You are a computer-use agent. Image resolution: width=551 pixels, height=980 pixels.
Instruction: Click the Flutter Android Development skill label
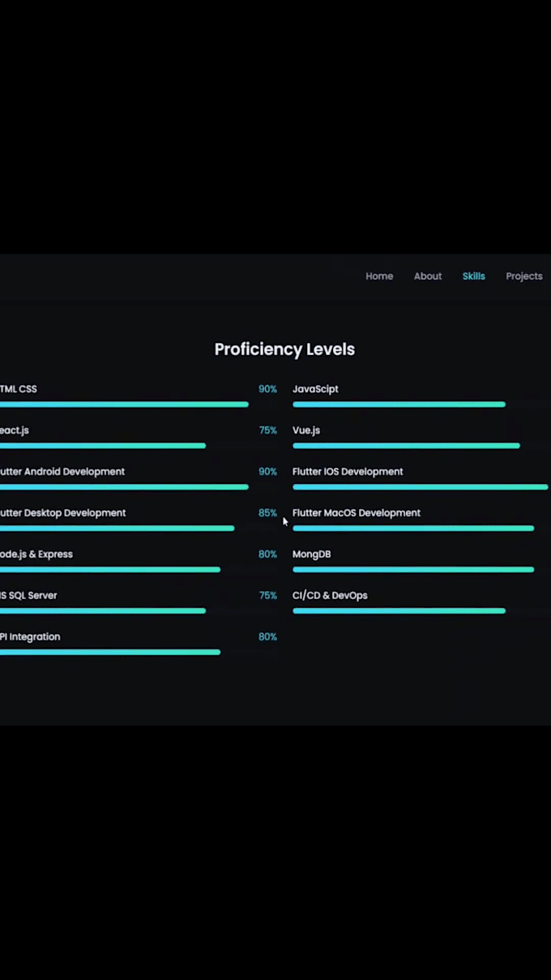(62, 472)
